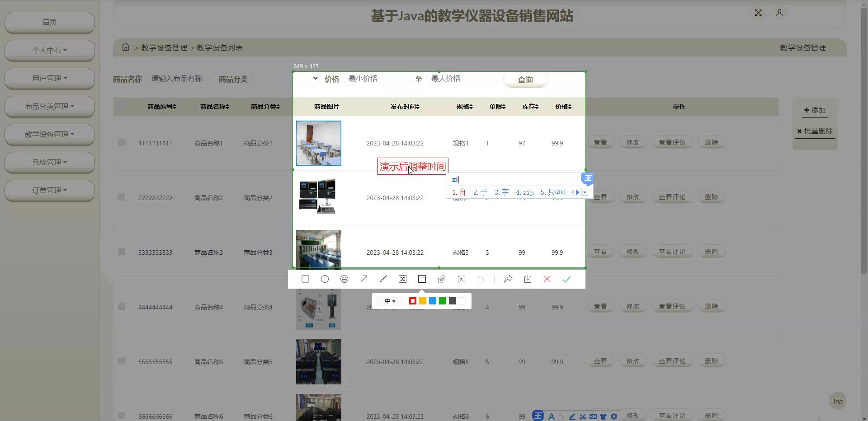Check the box for row 6666666666

pyautogui.click(x=122, y=416)
